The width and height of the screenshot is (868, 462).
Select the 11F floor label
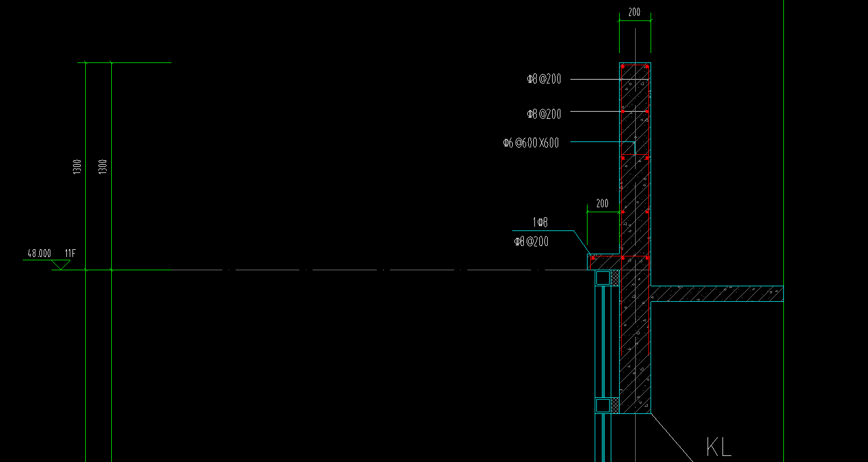[70, 254]
